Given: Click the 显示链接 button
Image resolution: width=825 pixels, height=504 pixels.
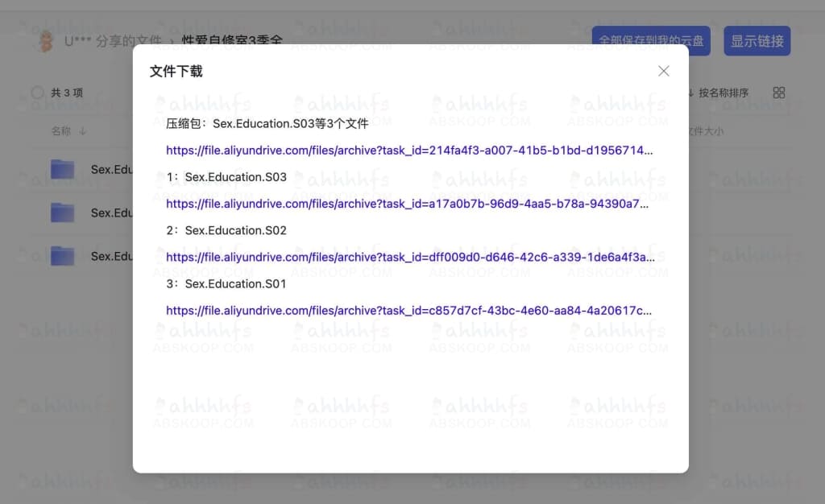Looking at the screenshot, I should [757, 41].
